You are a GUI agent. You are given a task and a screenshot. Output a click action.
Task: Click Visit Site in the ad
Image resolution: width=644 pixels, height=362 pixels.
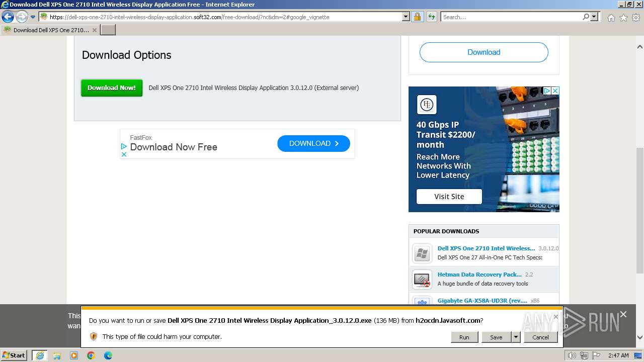click(x=449, y=197)
